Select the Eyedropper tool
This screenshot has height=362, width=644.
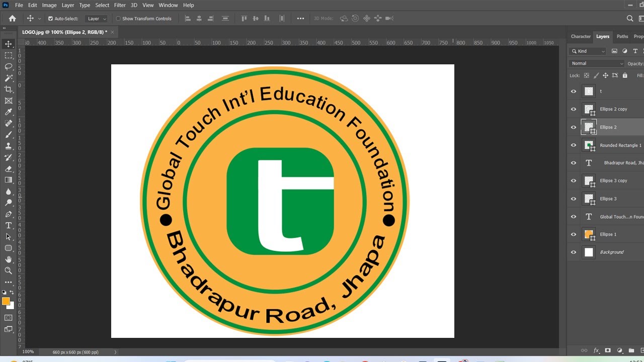coord(9,112)
